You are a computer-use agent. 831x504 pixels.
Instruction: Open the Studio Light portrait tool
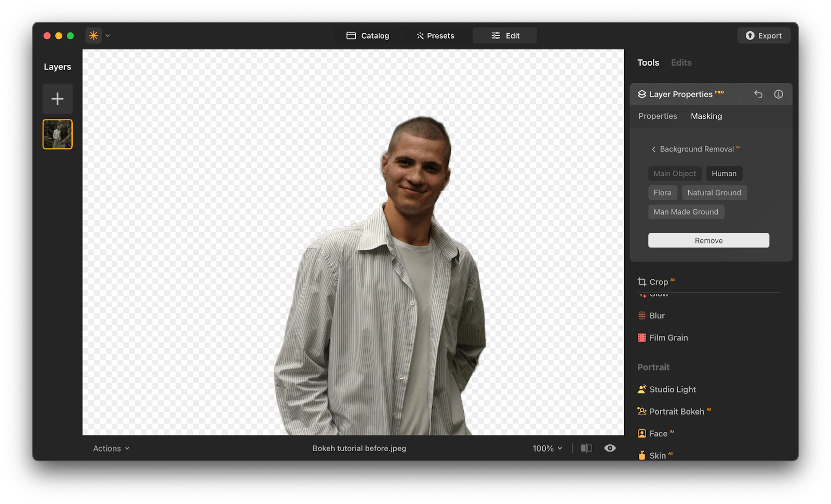[x=672, y=389]
